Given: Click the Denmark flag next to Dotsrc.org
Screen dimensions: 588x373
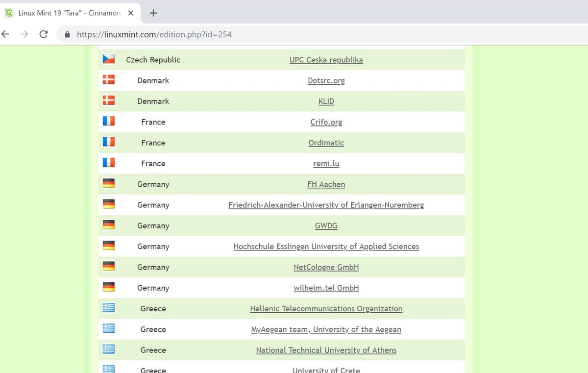Looking at the screenshot, I should pos(108,80).
